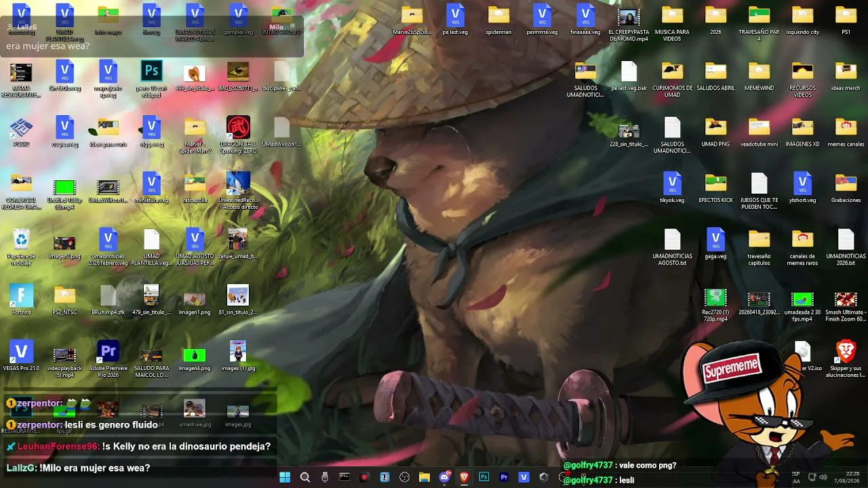The image size is (868, 488).
Task: Select Adobe Premiere Pro 2026 shortcut
Action: [108, 359]
